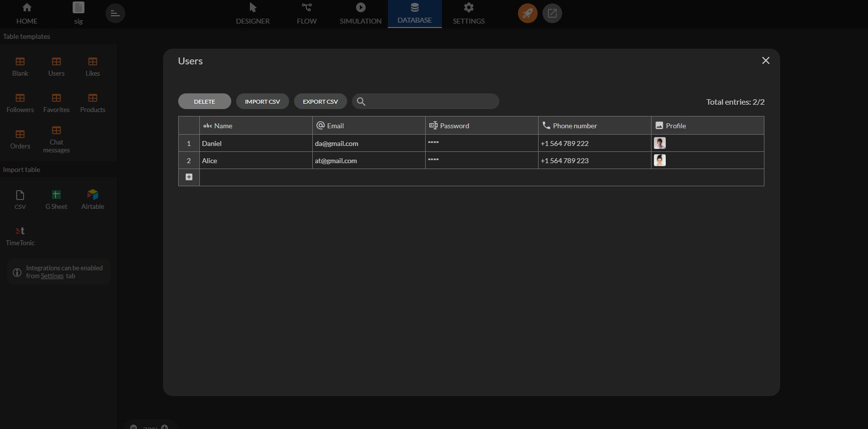The width and height of the screenshot is (868, 429).
Task: Add the Followers table template
Action: [x=20, y=103]
